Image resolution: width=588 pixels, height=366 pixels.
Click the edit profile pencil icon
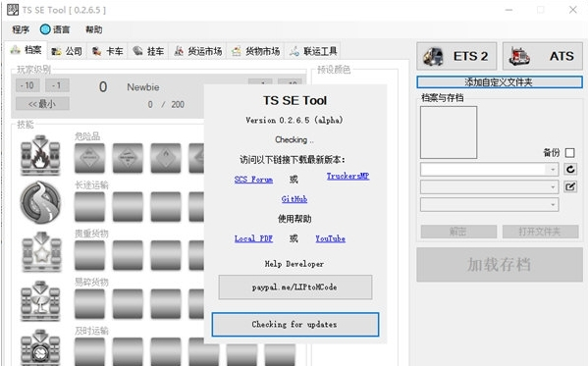pyautogui.click(x=570, y=186)
